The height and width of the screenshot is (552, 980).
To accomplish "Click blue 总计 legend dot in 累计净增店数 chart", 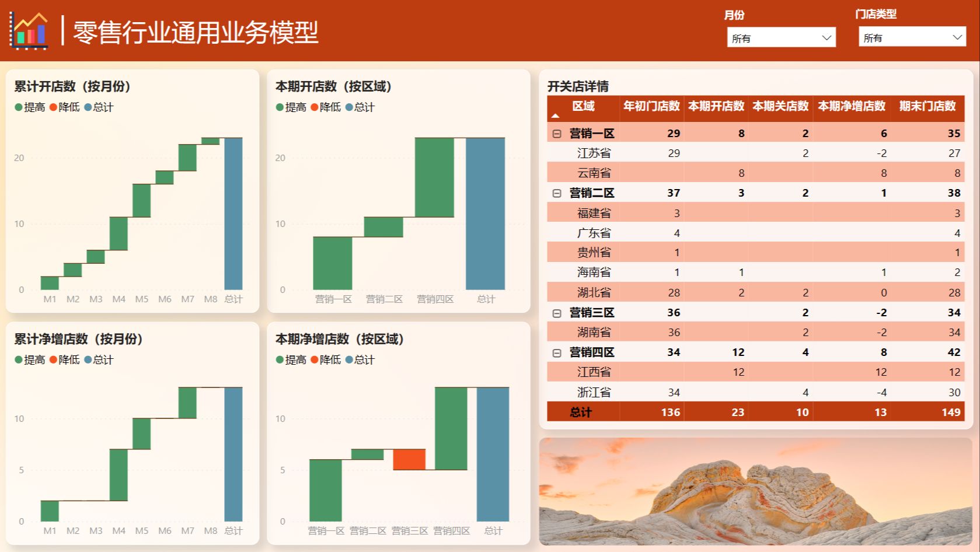I will tap(88, 360).
